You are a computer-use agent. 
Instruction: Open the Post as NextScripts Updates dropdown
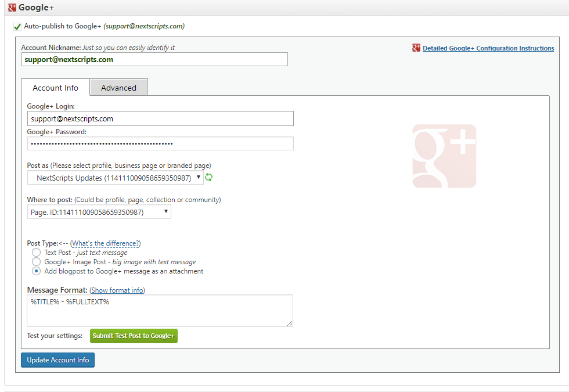tap(116, 178)
